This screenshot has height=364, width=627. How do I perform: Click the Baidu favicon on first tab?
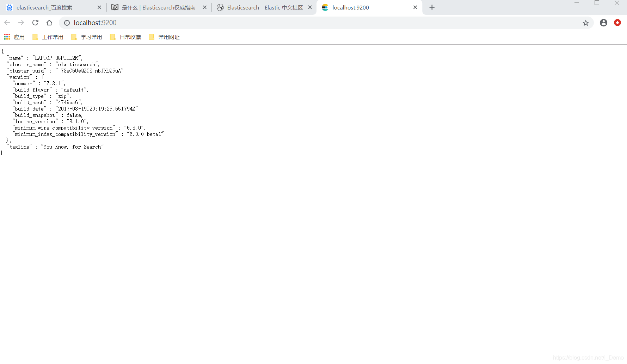(x=10, y=7)
